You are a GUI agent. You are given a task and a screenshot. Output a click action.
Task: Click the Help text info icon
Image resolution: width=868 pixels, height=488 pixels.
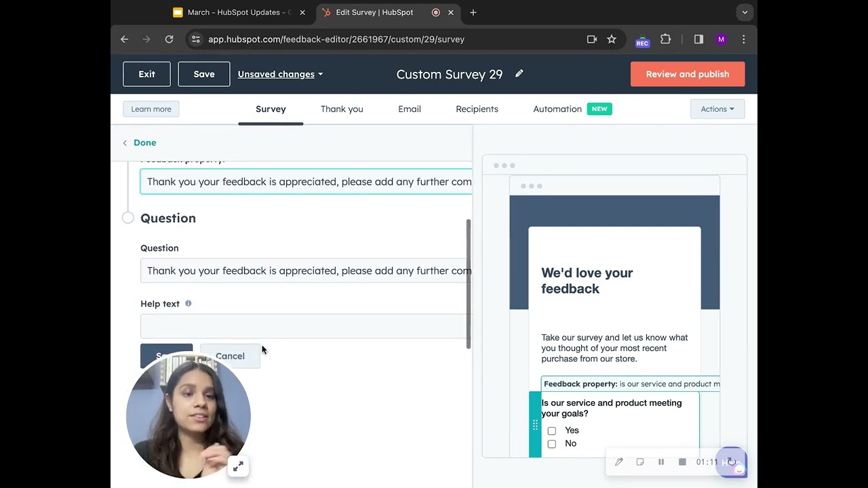point(189,304)
